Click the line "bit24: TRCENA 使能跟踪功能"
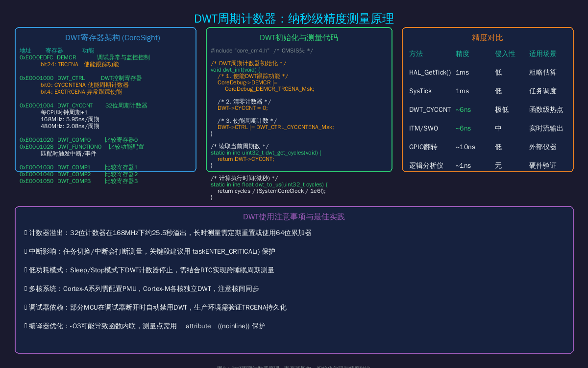Viewport: 588px width, 368px height. click(x=80, y=64)
